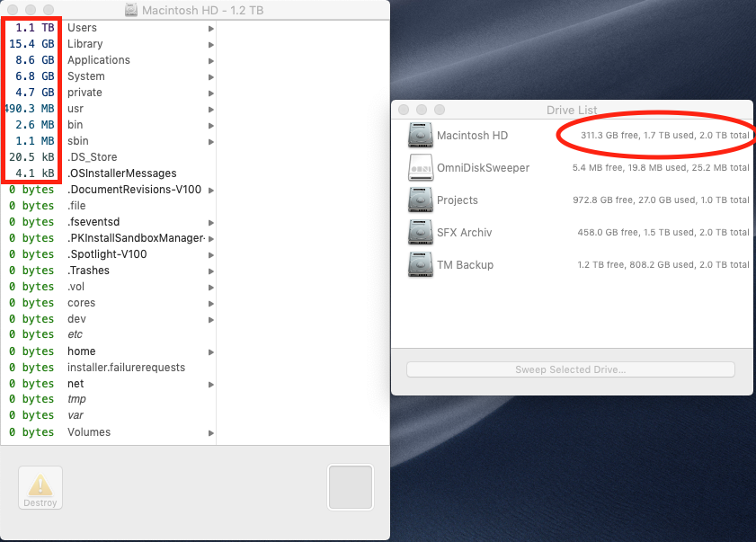The image size is (756, 542).
Task: Expand the private folder arrow
Action: [210, 93]
